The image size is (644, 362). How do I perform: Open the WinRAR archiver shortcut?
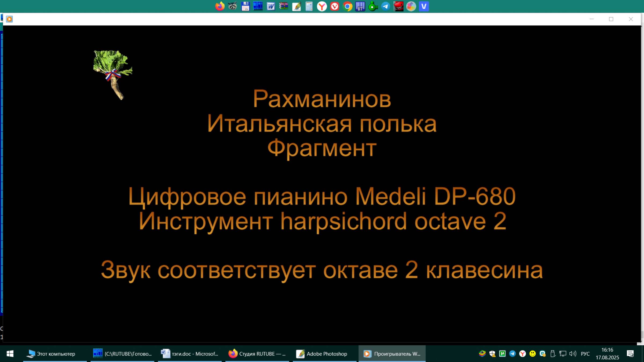283,6
